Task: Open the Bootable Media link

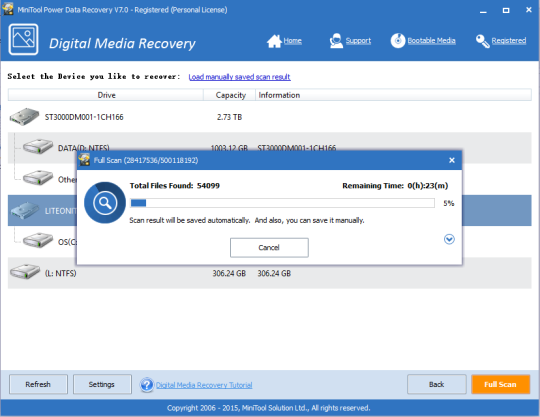Action: click(431, 41)
